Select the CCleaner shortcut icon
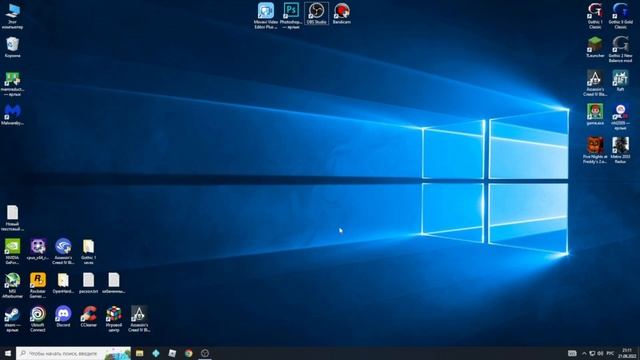This screenshot has height=360, width=640. coord(88,317)
